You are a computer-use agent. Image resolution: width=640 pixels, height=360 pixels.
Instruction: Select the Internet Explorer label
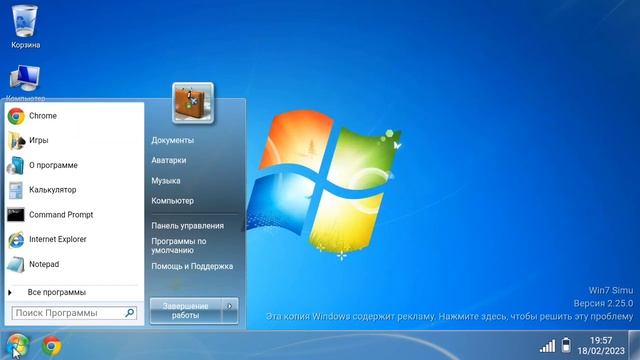point(58,240)
